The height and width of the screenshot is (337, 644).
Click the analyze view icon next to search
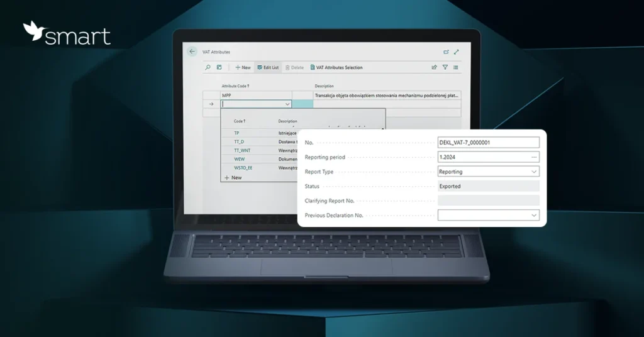(x=219, y=67)
